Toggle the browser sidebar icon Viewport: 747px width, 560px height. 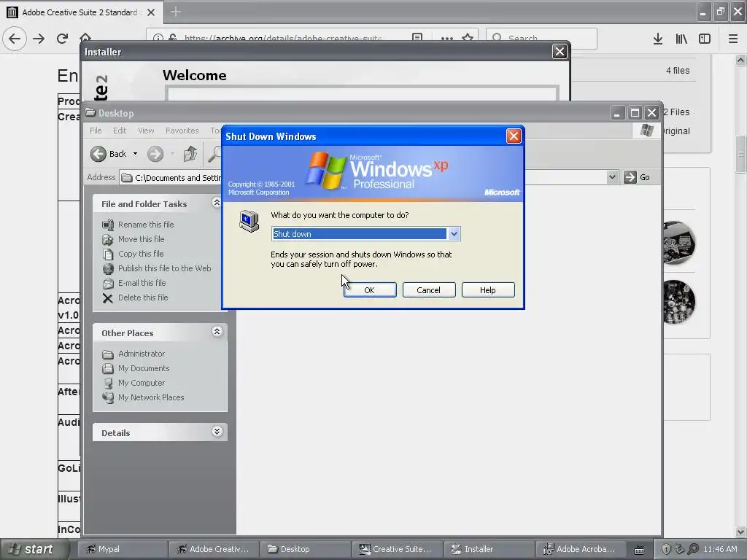705,39
